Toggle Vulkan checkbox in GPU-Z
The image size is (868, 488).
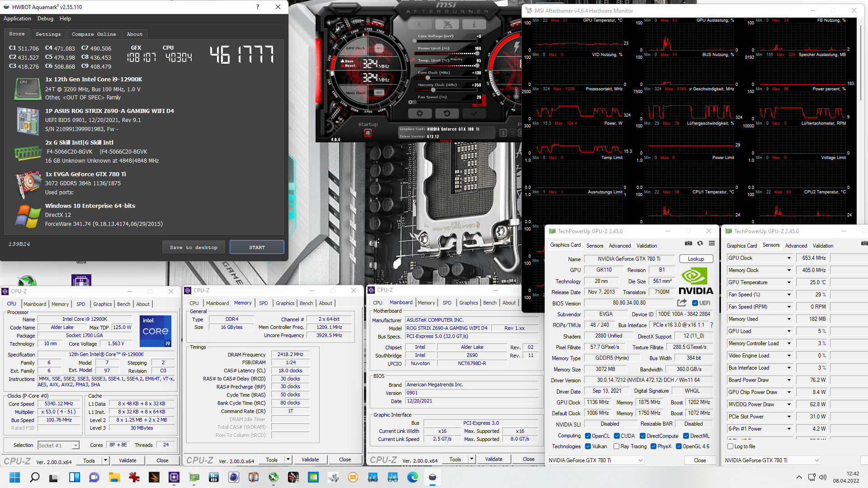588,446
